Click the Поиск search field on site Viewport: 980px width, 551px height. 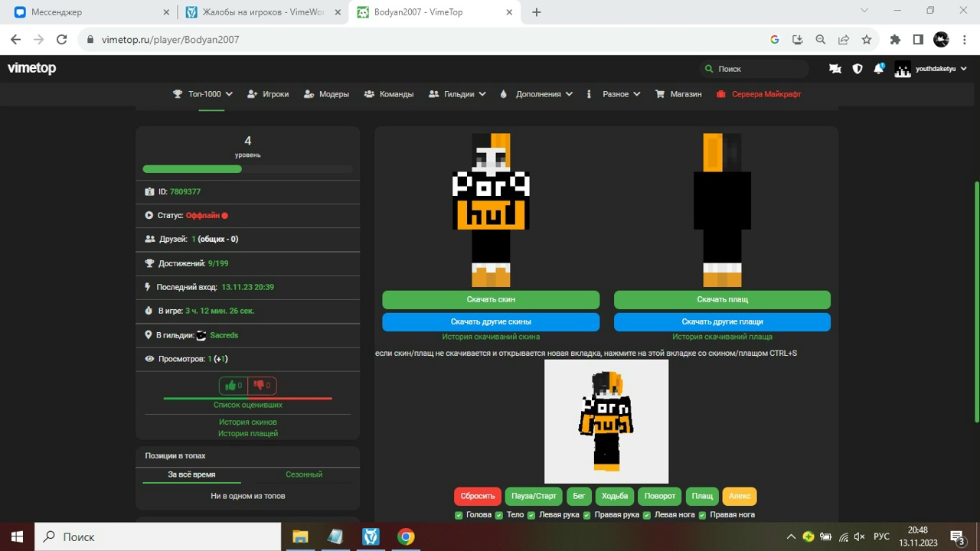[758, 69]
